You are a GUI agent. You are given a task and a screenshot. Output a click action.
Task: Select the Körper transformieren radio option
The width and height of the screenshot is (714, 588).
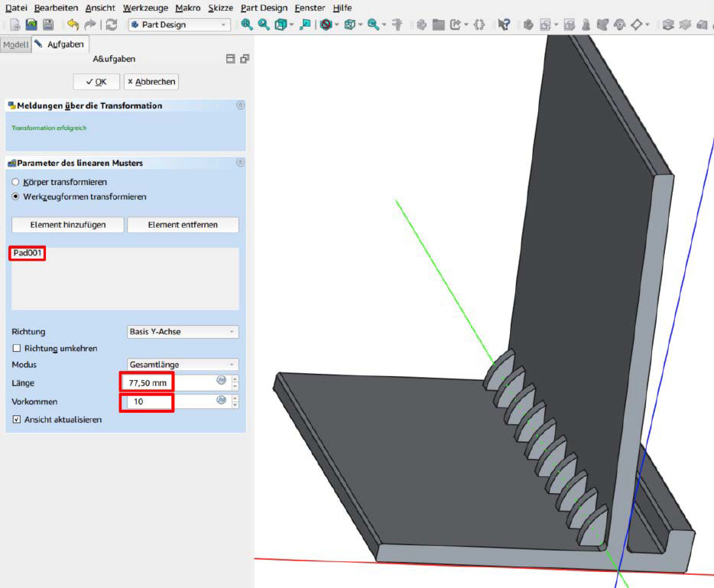click(x=16, y=182)
